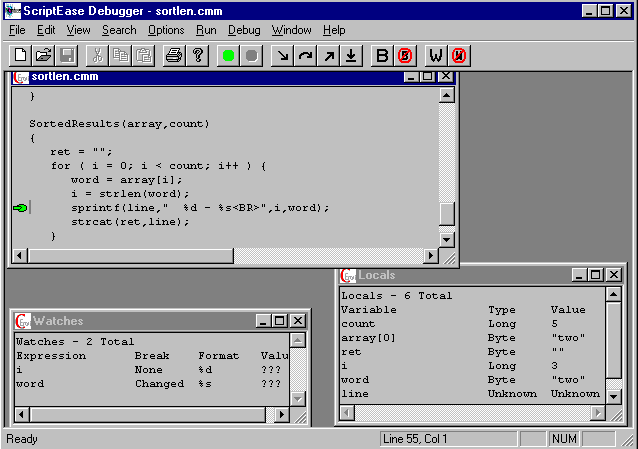
Task: Click the 'SortedResults(array,count)' function line
Action: point(119,124)
